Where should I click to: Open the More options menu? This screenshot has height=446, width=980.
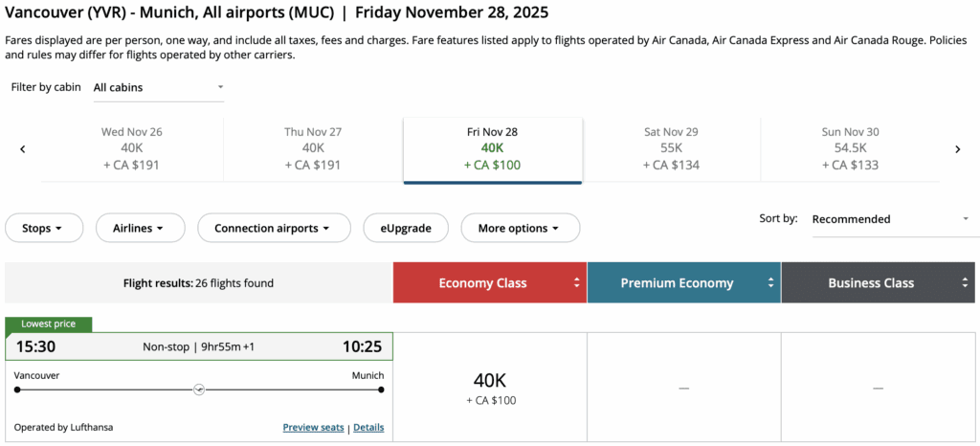(520, 229)
